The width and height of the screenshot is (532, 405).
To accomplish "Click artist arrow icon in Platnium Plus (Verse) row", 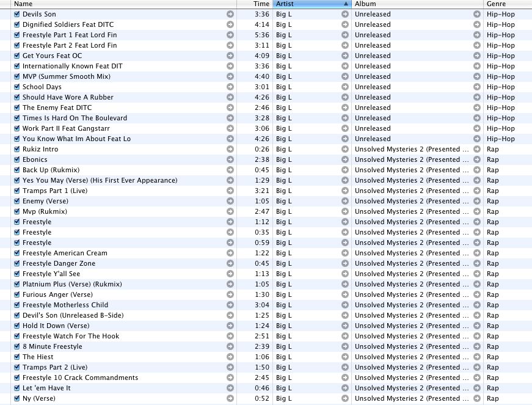I will 345,284.
